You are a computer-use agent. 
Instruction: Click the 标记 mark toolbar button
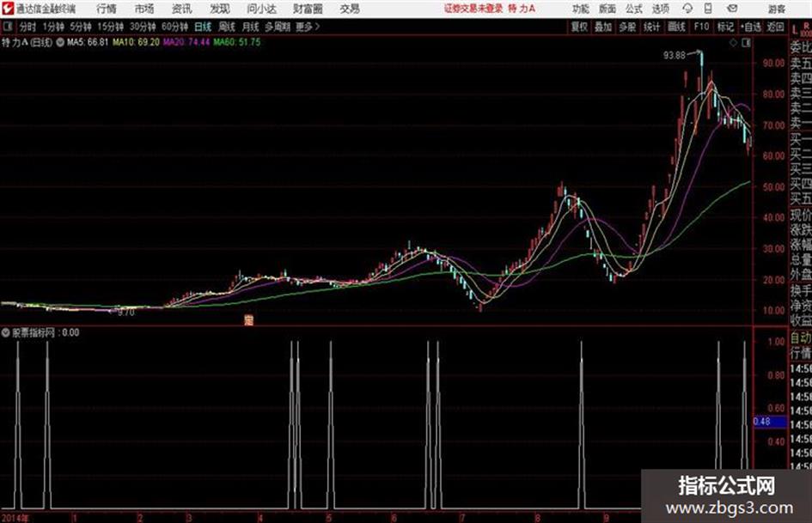[725, 27]
